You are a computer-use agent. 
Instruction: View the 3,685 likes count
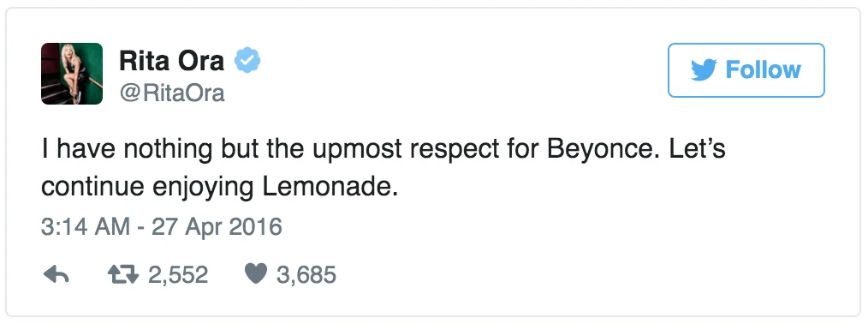[306, 274]
